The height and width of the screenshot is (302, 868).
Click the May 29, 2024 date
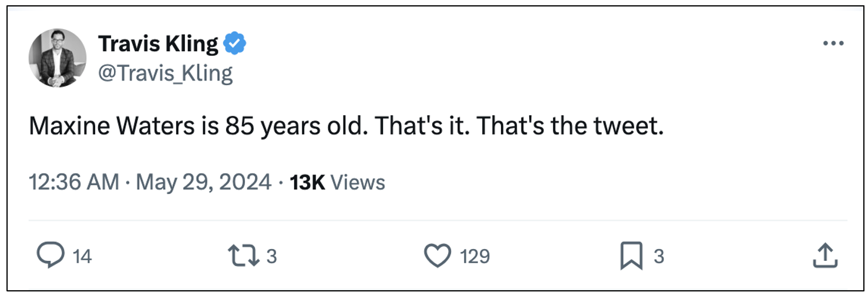[204, 182]
